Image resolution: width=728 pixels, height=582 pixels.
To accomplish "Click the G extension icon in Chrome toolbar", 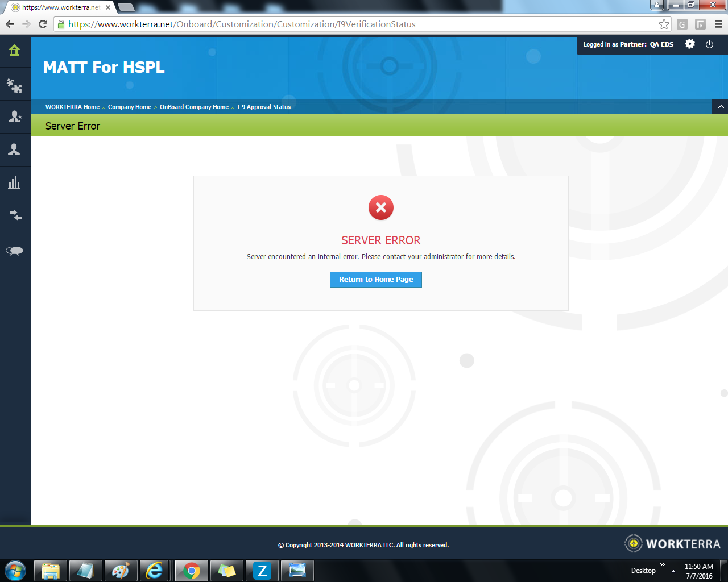I will (x=682, y=24).
